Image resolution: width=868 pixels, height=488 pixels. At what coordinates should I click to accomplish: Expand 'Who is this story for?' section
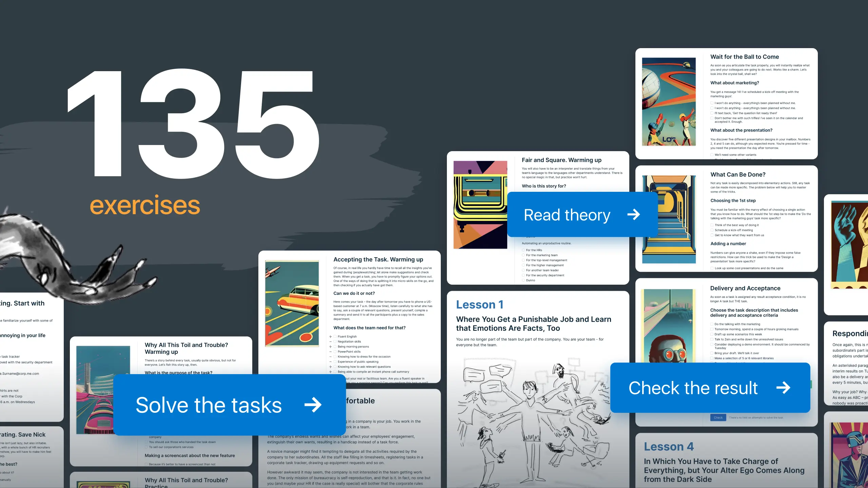tap(544, 186)
